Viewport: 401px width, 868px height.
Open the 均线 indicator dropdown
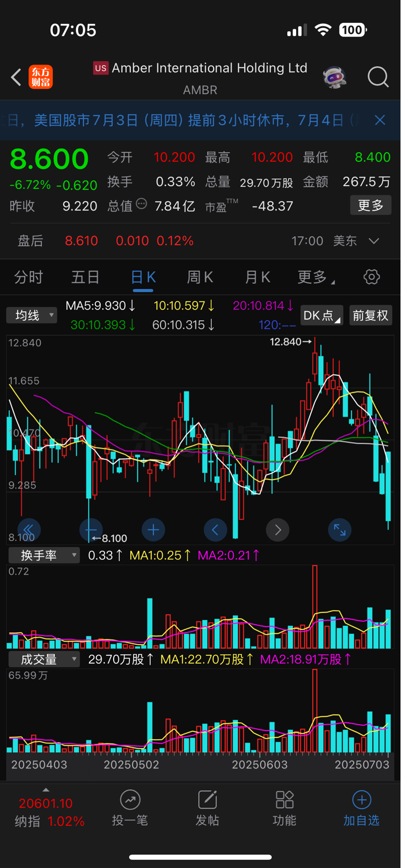(x=31, y=315)
